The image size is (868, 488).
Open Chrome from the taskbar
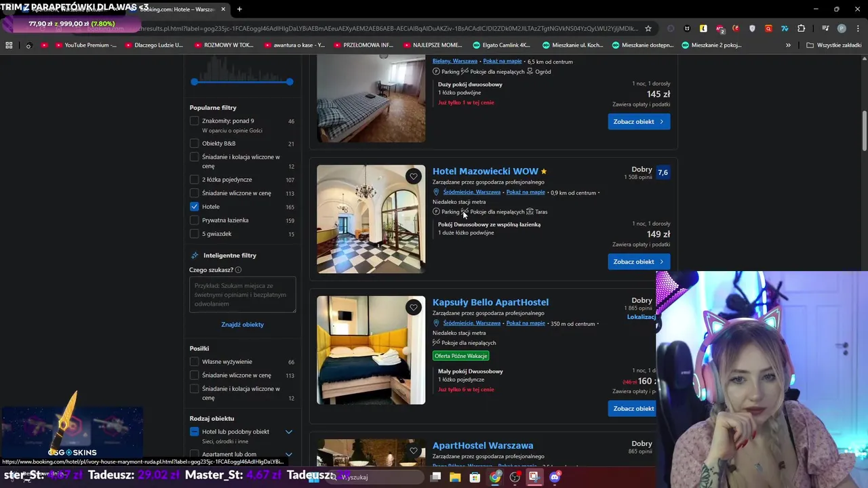click(x=495, y=477)
